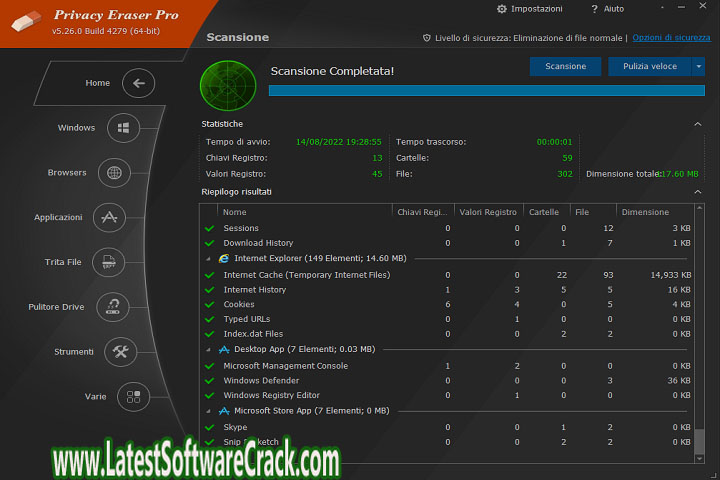Uncheck the Microsoft Management Console checkmark
Viewport: 720px width, 480px height.
210,366
